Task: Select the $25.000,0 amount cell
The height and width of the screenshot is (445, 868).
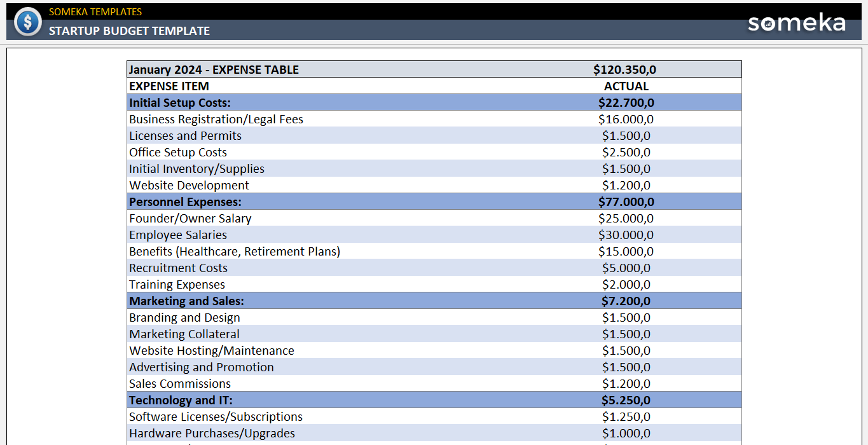Action: click(x=626, y=218)
